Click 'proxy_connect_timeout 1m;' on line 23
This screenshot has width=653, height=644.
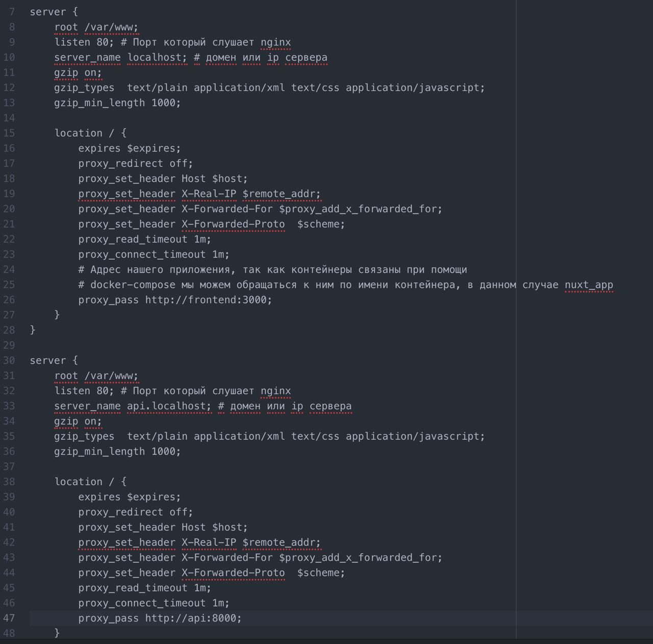tap(154, 254)
